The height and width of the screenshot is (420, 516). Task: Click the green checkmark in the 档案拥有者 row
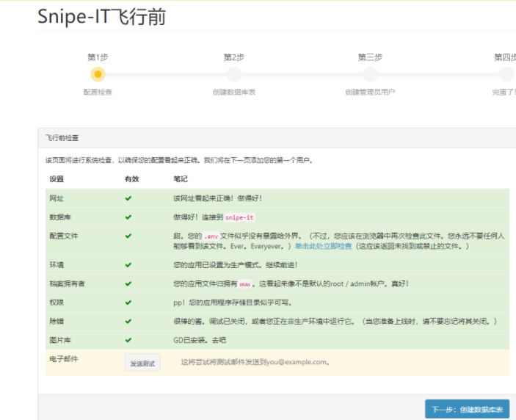point(128,283)
